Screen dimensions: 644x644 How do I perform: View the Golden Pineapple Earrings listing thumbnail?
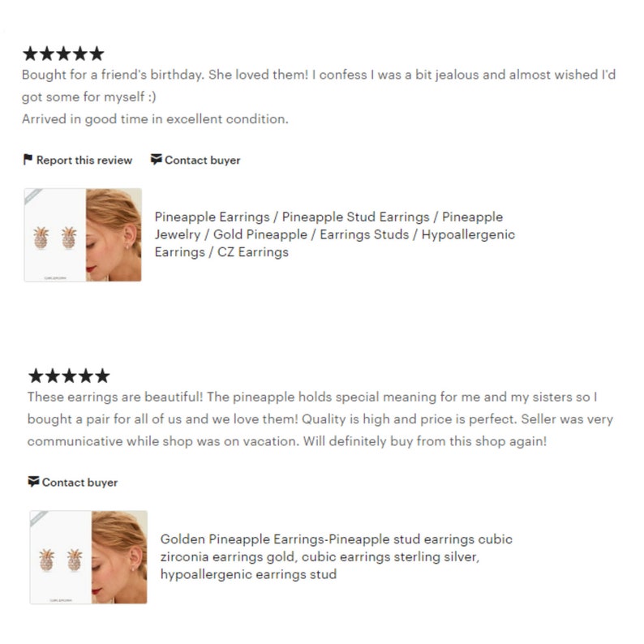tap(88, 557)
